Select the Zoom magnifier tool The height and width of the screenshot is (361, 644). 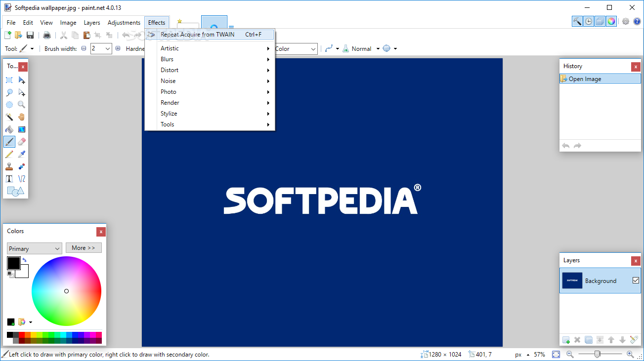click(22, 105)
